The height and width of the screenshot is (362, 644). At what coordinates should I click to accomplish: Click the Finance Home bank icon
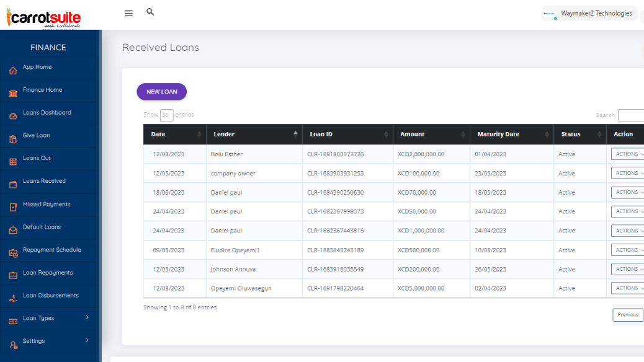13,94
